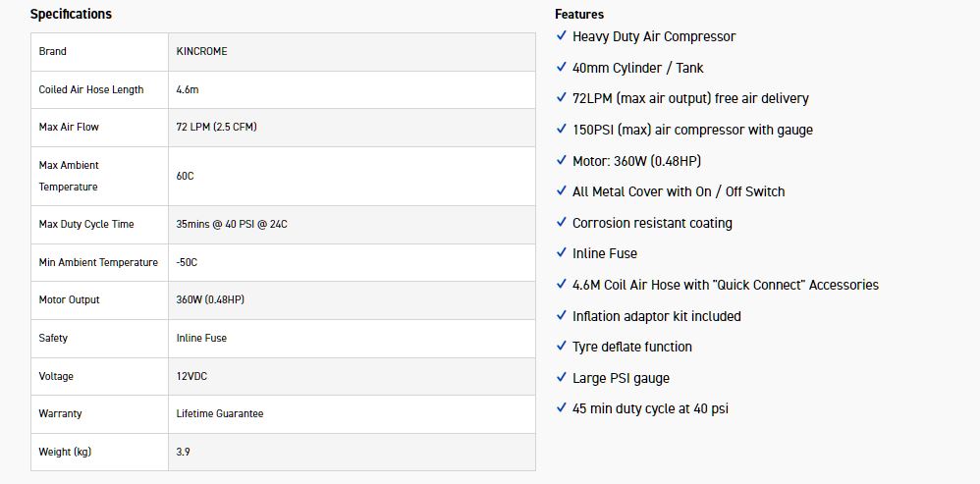The width and height of the screenshot is (980, 484).
Task: Click the tick beside 45 min duty cycle
Action: click(562, 408)
